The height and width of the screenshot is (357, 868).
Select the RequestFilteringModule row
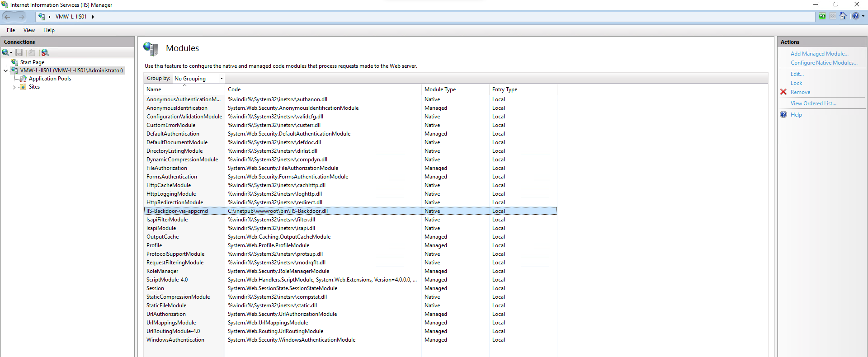pyautogui.click(x=350, y=263)
